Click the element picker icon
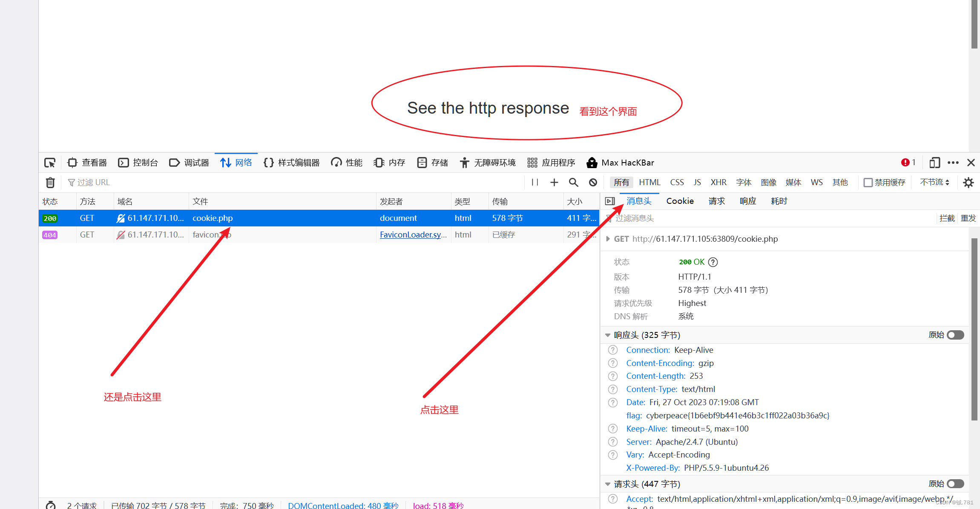Screen dimensions: 980x509 [x=50, y=163]
